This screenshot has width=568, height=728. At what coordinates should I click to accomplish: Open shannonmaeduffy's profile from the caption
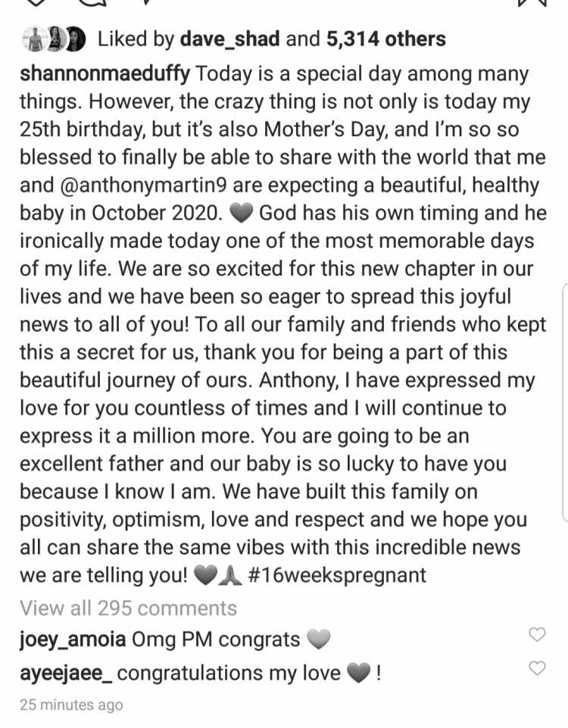(x=105, y=74)
